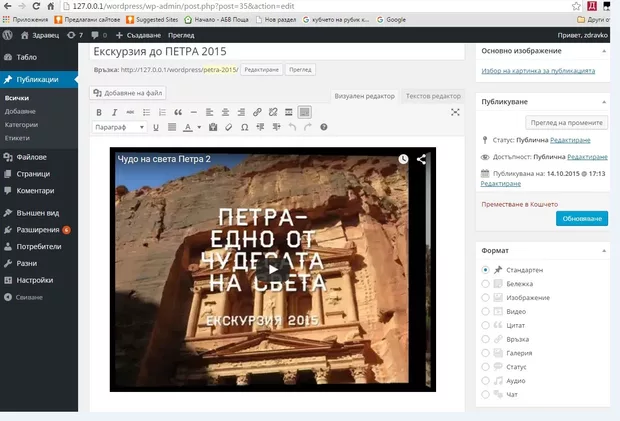Open the Параграф style dropdown

(119, 127)
